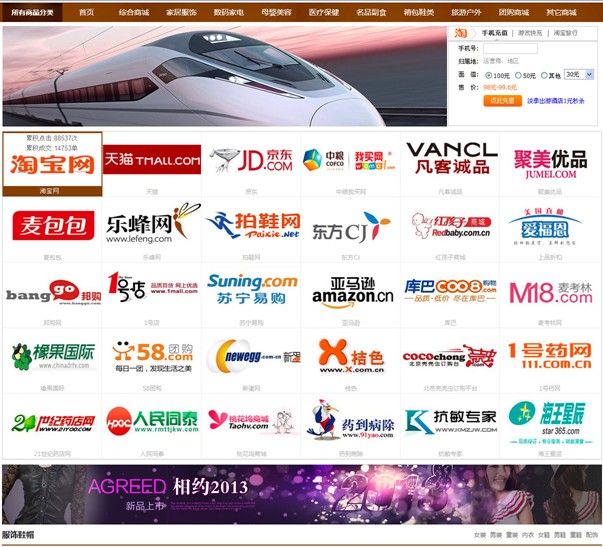Open the 1号药网 111.com.cn logo
Screen dimensions: 603x547
pyautogui.click(x=550, y=356)
